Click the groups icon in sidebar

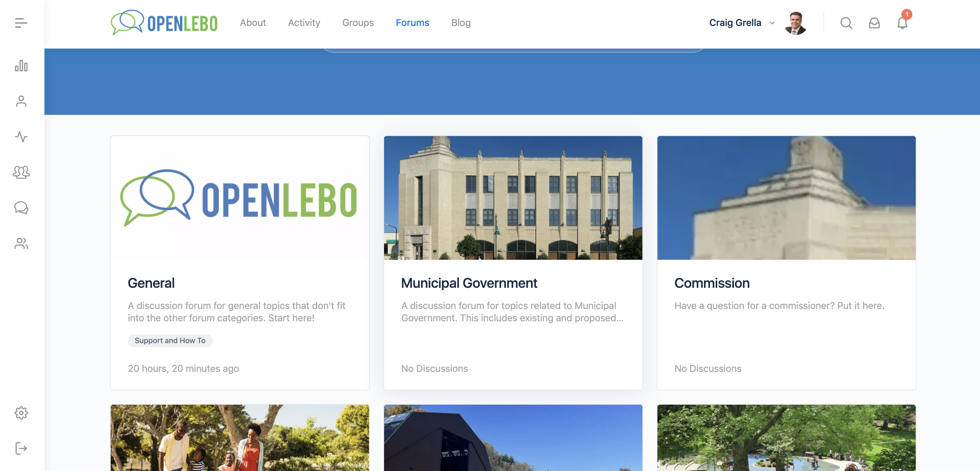tap(22, 172)
